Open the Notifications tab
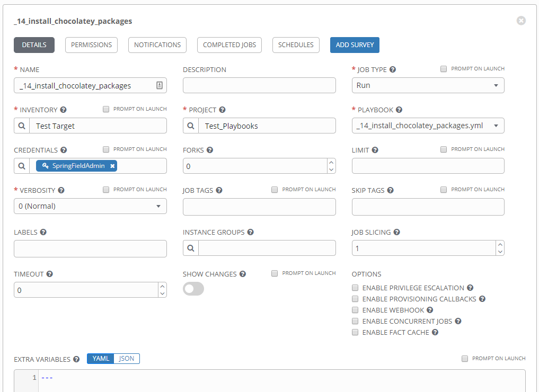The height and width of the screenshot is (392, 539). tap(157, 45)
